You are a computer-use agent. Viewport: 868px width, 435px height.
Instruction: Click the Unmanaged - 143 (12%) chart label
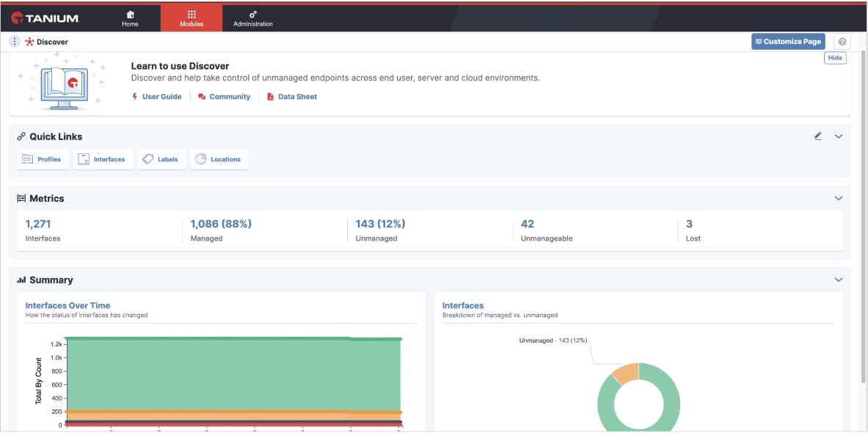pyautogui.click(x=553, y=341)
